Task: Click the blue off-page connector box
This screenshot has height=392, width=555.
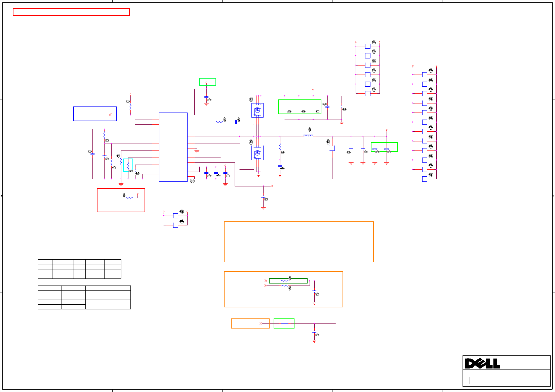Action: tap(95, 114)
